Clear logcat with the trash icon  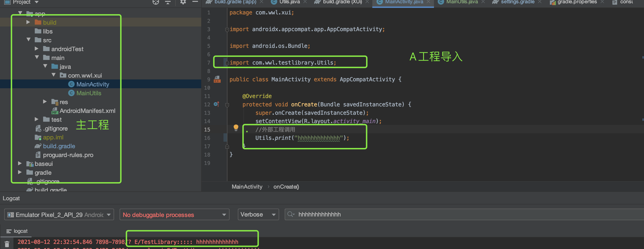[7, 244]
